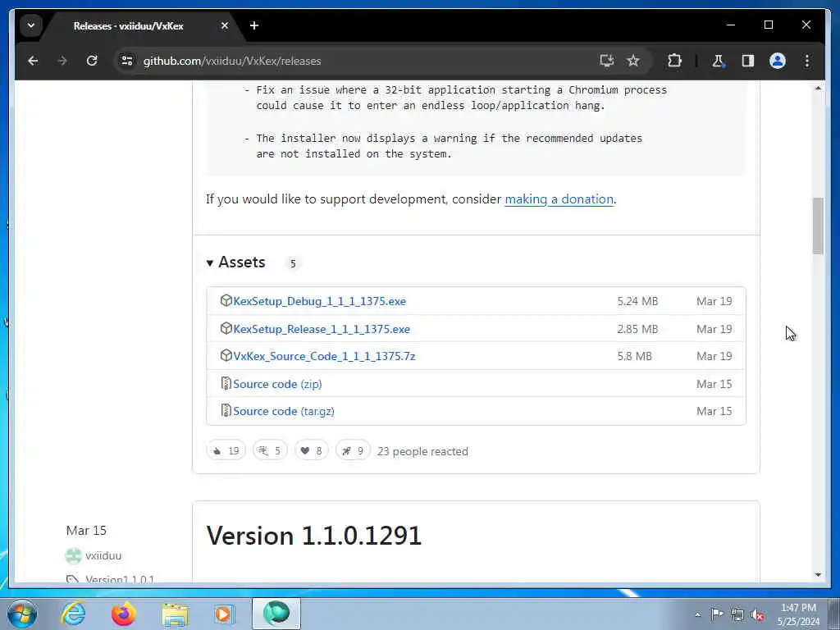This screenshot has width=840, height=630.
Task: Launch Internet Explorer from the taskbar
Action: tap(73, 614)
